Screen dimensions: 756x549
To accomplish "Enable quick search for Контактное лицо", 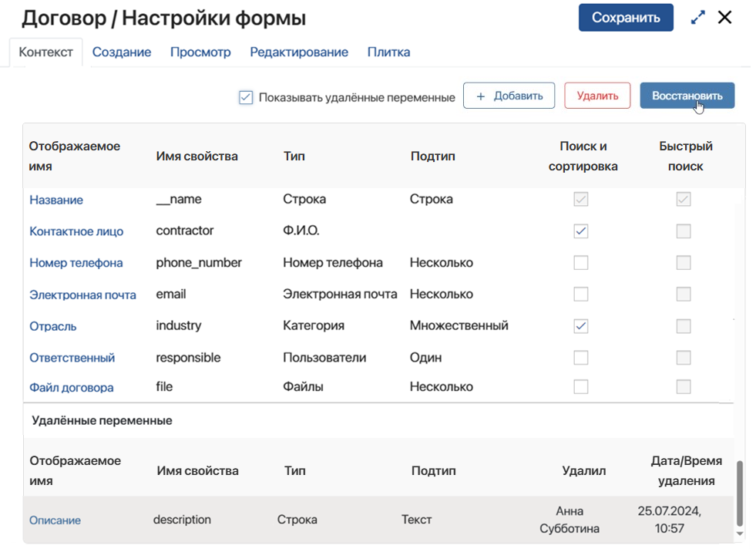I will (x=684, y=231).
